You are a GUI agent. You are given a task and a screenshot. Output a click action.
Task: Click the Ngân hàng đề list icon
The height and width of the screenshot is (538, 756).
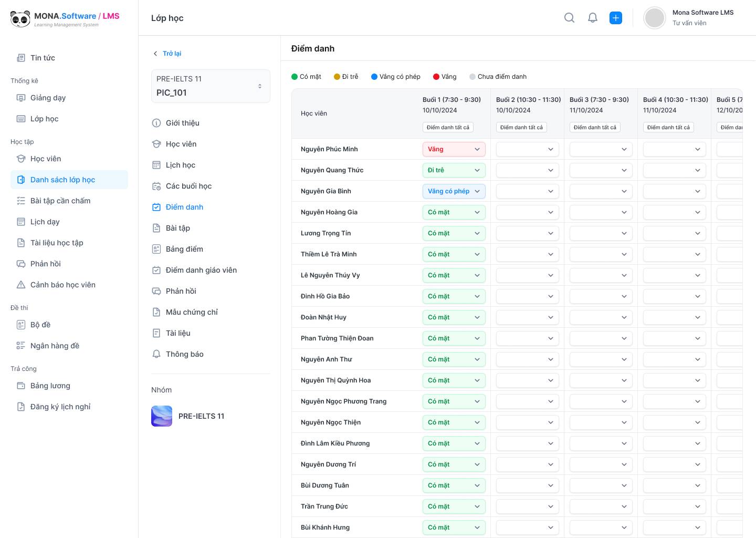pos(21,346)
